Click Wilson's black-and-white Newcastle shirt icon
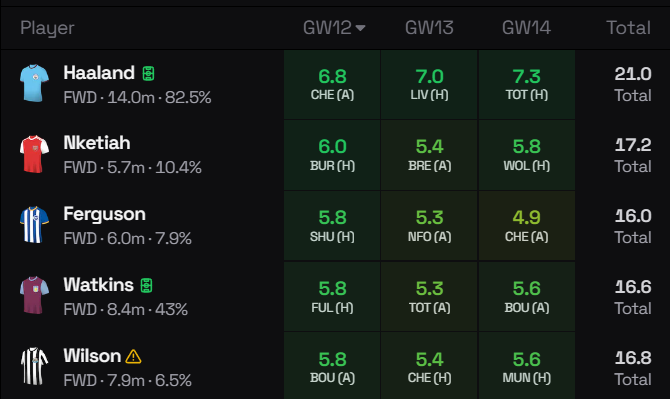670x399 pixels. tap(34, 367)
